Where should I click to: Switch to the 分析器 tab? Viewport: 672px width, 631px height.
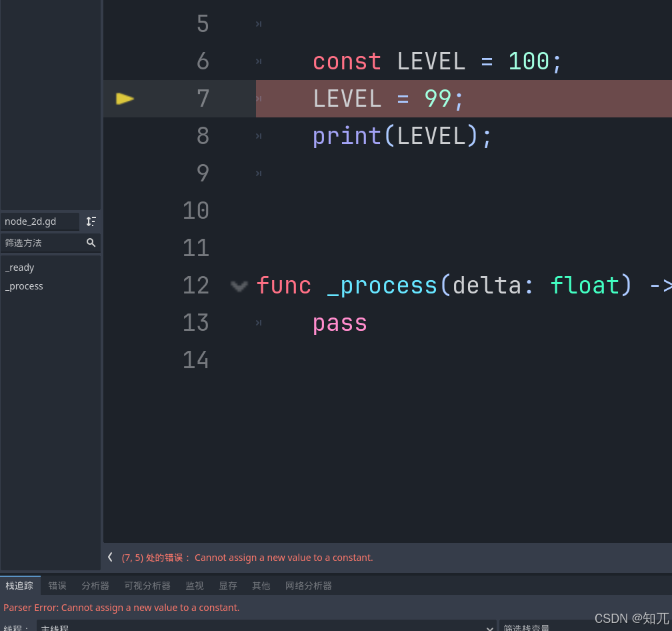pos(95,585)
